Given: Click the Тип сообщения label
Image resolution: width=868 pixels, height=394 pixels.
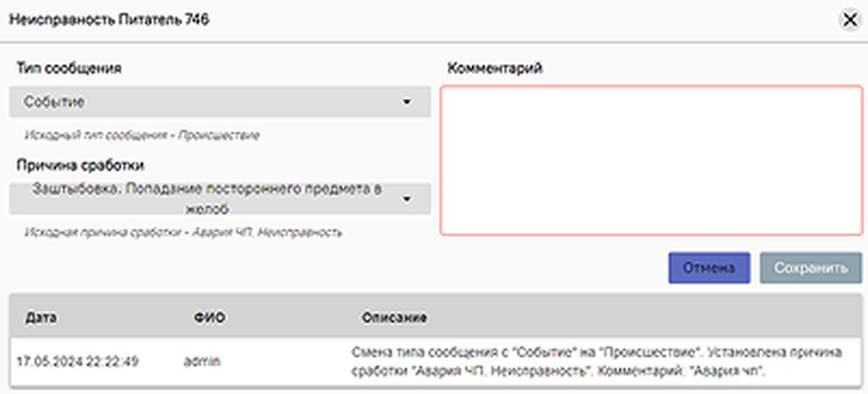Looking at the screenshot, I should tap(69, 69).
